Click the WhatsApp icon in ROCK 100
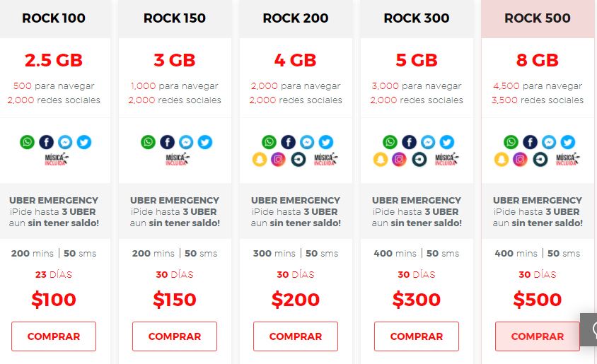The image size is (597, 364). coord(27,142)
